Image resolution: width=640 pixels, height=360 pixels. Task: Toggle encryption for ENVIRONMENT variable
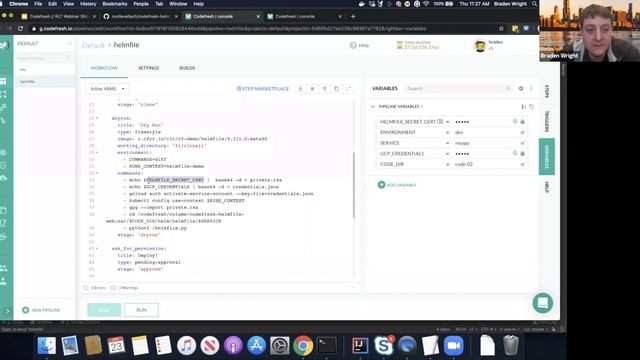(x=522, y=132)
